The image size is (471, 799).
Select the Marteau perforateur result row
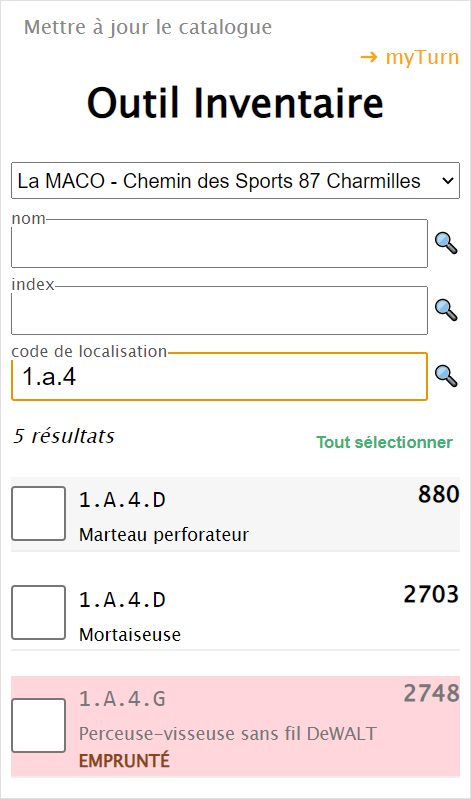point(235,514)
